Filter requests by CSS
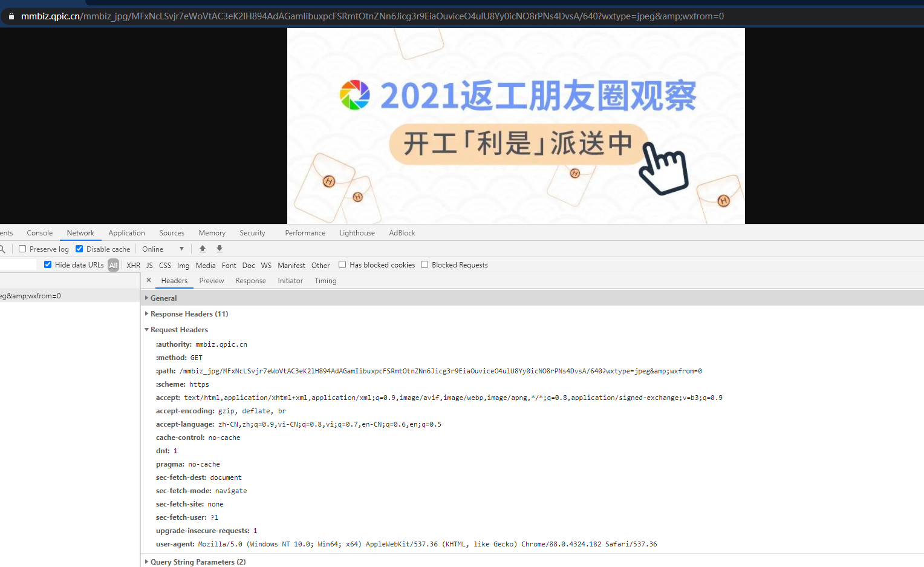Image resolution: width=924 pixels, height=567 pixels. click(165, 265)
